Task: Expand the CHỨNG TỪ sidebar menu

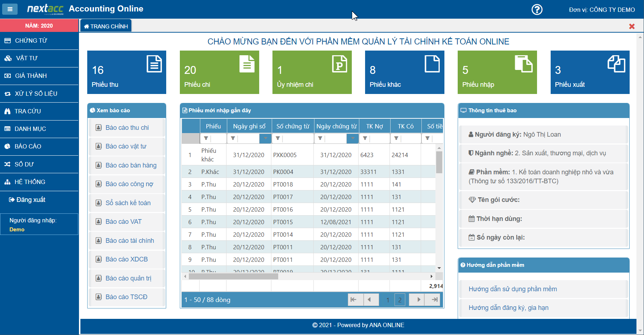Action: (31, 41)
